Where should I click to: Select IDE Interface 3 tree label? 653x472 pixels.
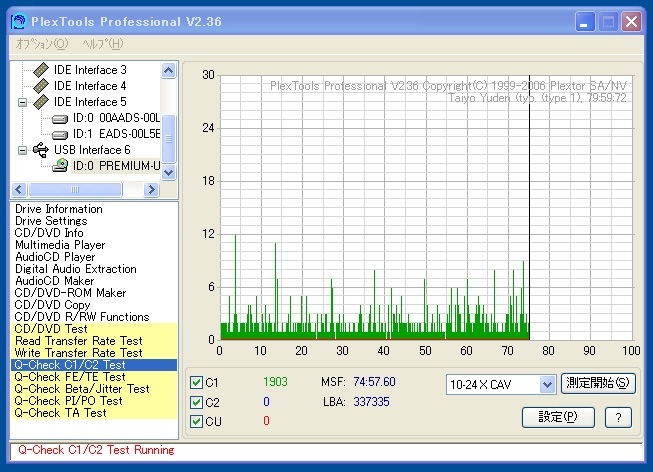click(x=90, y=70)
